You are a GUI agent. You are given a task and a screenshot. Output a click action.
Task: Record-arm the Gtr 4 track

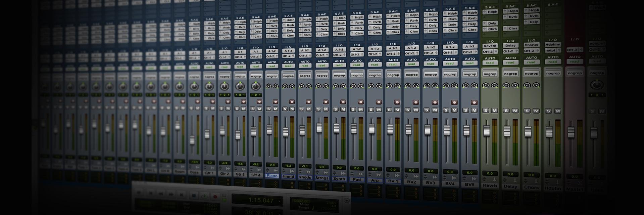(x=259, y=101)
